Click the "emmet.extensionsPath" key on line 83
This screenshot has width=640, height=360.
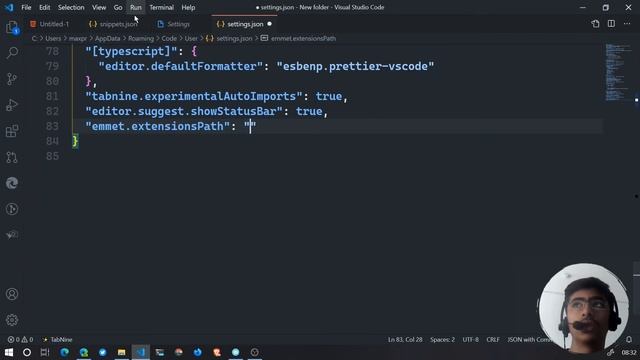[158, 127]
